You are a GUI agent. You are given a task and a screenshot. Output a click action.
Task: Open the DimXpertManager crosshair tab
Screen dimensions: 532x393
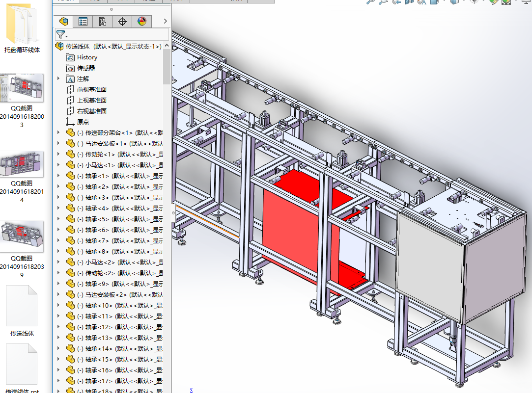[x=122, y=22]
